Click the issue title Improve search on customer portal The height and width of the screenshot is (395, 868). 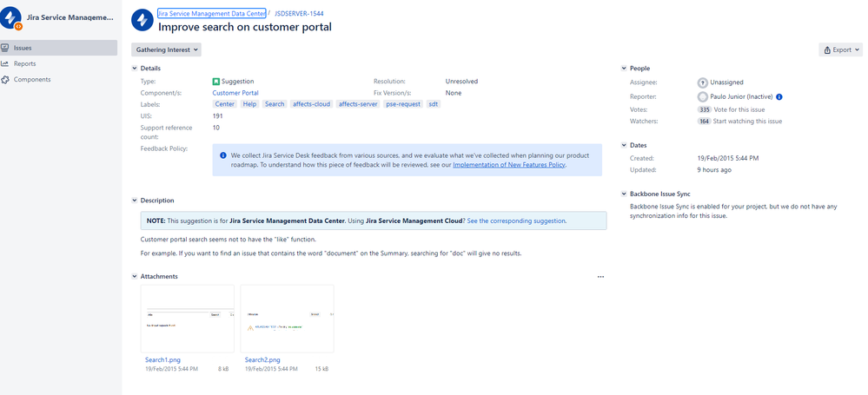[x=245, y=27]
